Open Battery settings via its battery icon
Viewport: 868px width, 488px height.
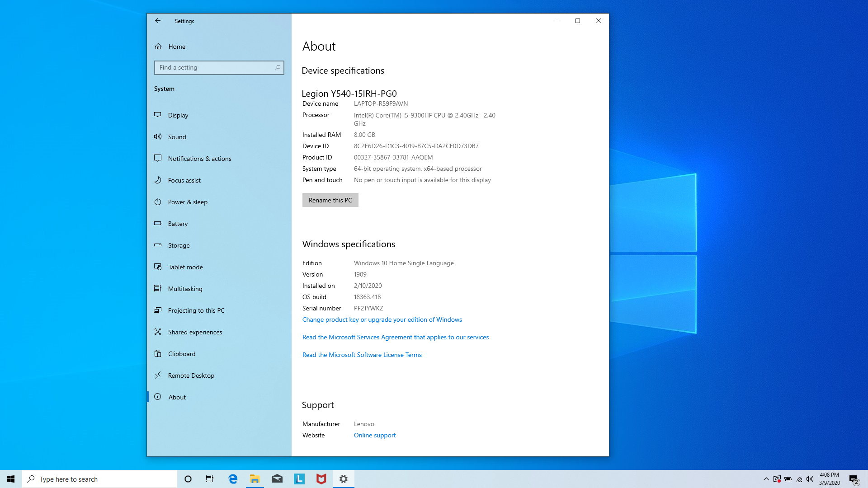pyautogui.click(x=158, y=223)
